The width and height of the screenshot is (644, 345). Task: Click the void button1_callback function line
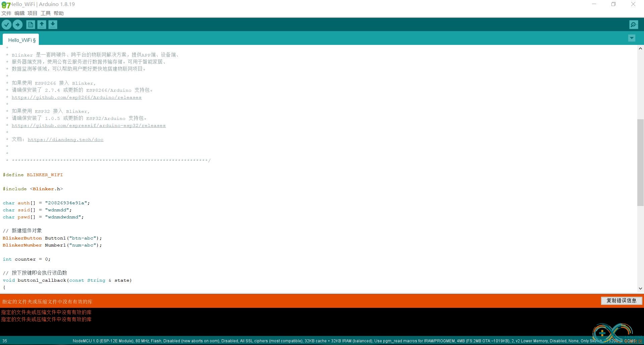[x=67, y=280]
